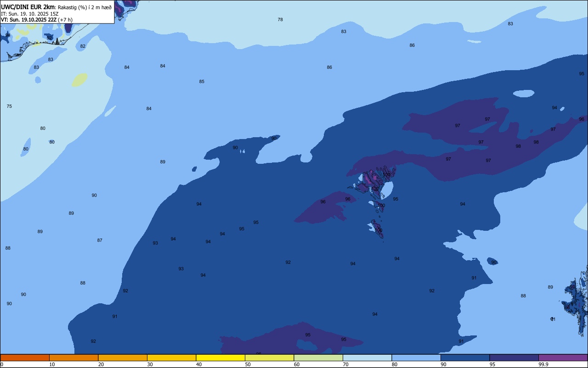
Task: Click the legend tick label 70
Action: coord(345,364)
